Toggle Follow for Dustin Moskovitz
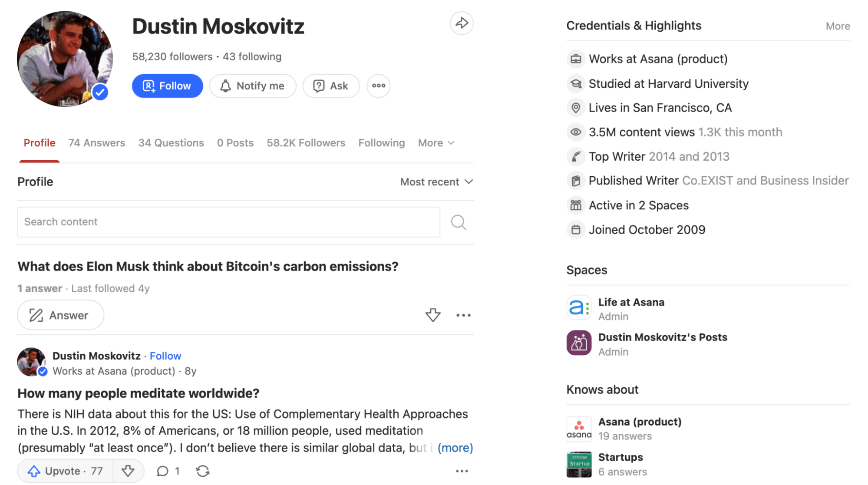 click(x=167, y=86)
